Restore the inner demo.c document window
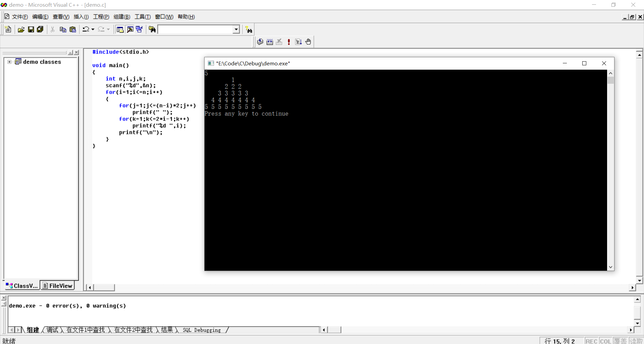The image size is (644, 344). (632, 17)
